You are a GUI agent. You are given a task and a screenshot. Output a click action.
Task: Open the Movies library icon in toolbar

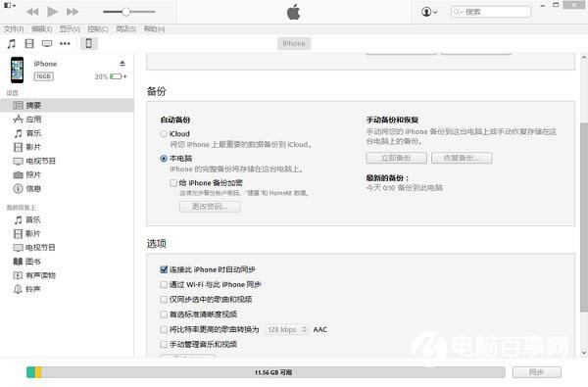(29, 44)
